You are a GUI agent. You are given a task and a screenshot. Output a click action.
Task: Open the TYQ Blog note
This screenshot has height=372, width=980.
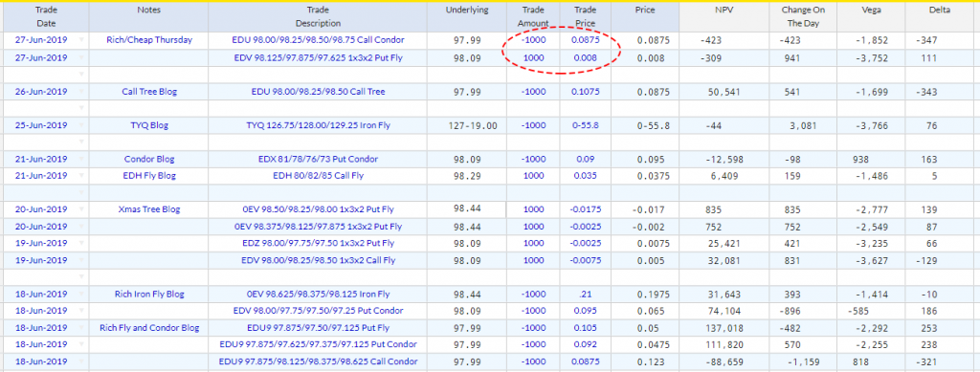click(148, 125)
